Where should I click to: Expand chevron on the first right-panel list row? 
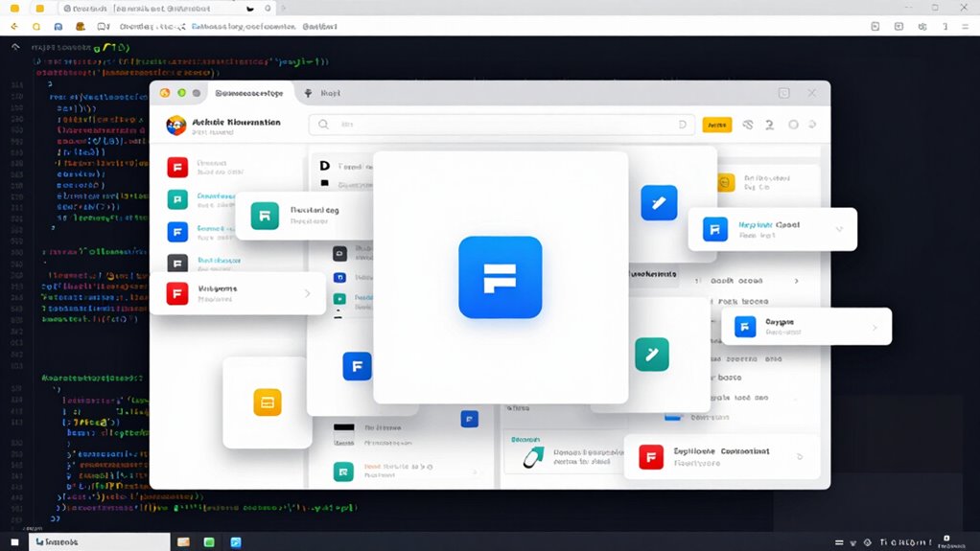796,281
